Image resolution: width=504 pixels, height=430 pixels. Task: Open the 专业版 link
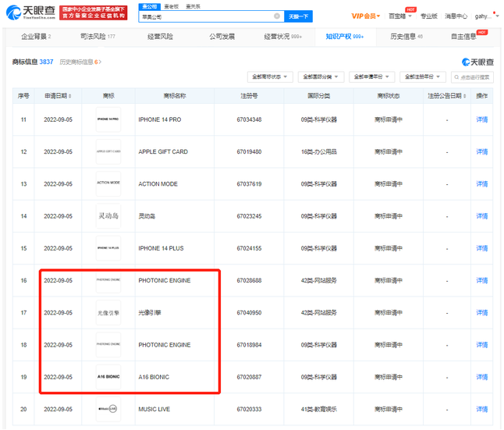(x=429, y=16)
